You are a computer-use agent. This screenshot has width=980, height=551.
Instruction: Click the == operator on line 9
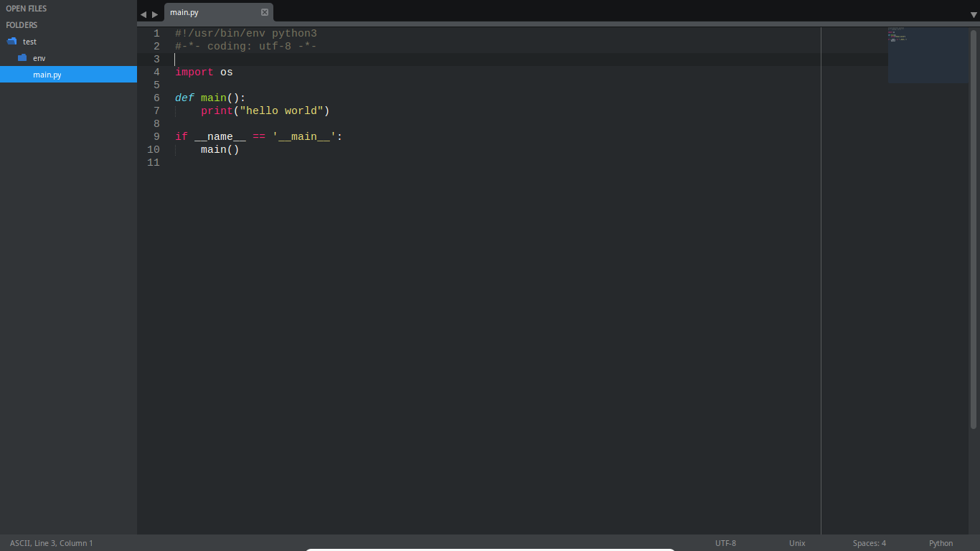259,137
